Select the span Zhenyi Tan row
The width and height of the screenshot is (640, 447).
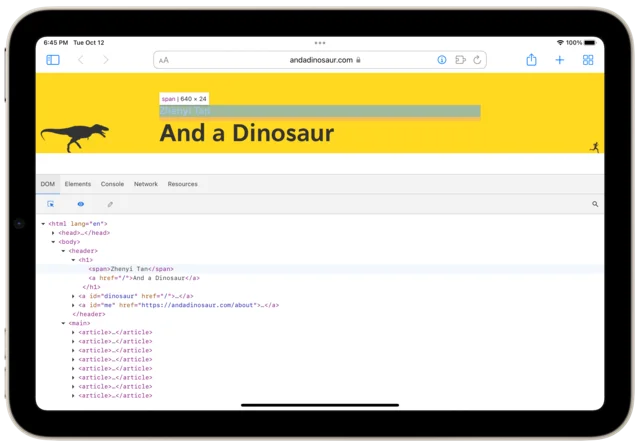[x=320, y=269]
